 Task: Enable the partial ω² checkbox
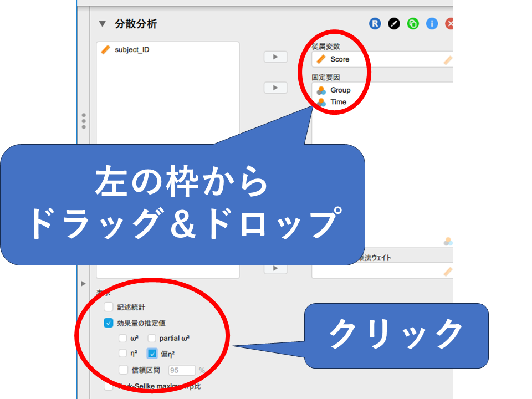coord(152,338)
